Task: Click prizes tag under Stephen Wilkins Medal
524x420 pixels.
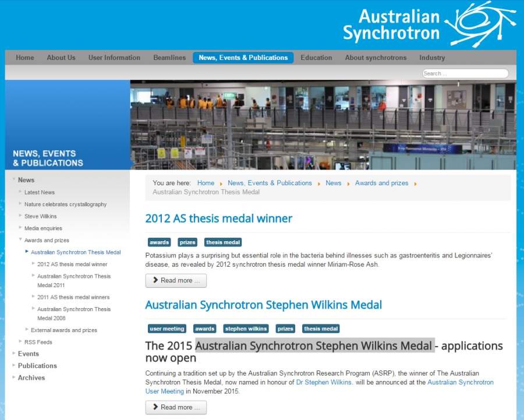Action: point(285,329)
